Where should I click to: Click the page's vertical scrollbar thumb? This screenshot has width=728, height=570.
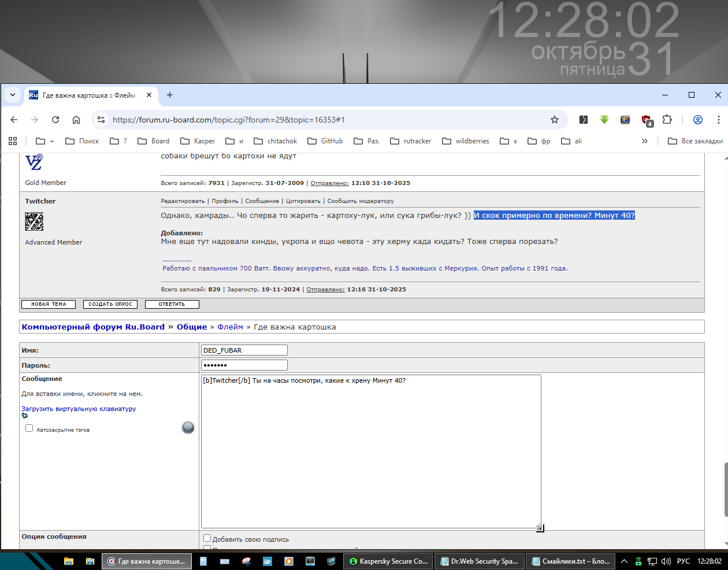pyautogui.click(x=726, y=490)
